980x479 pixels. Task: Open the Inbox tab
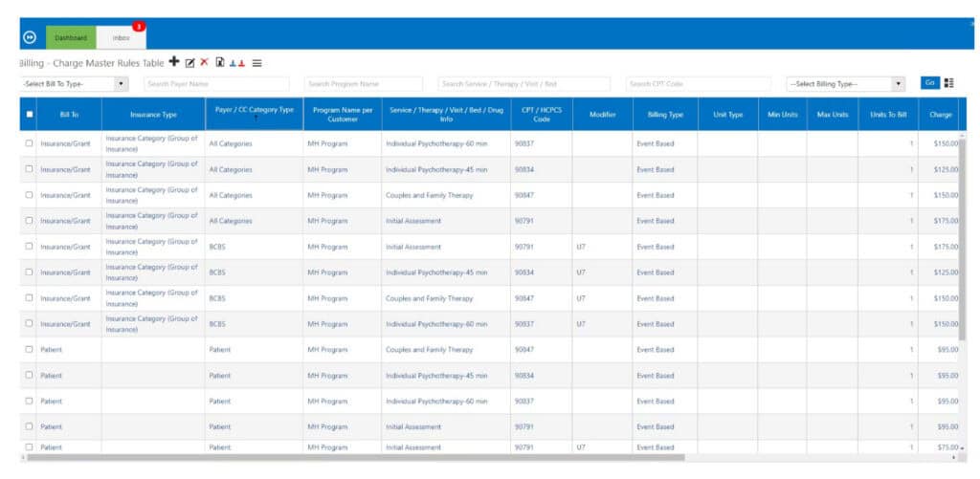tap(121, 37)
